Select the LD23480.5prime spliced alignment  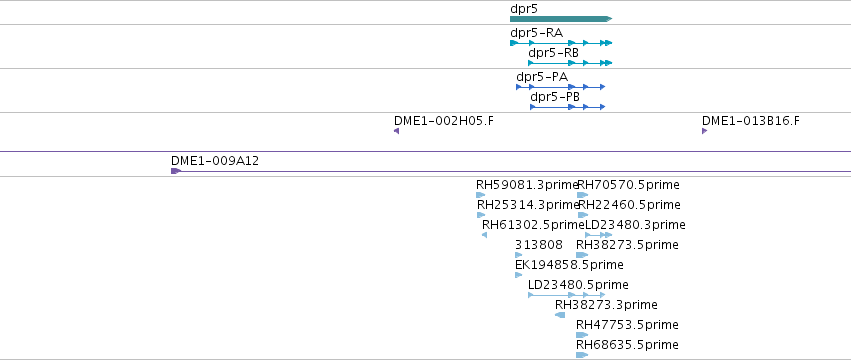tap(567, 295)
